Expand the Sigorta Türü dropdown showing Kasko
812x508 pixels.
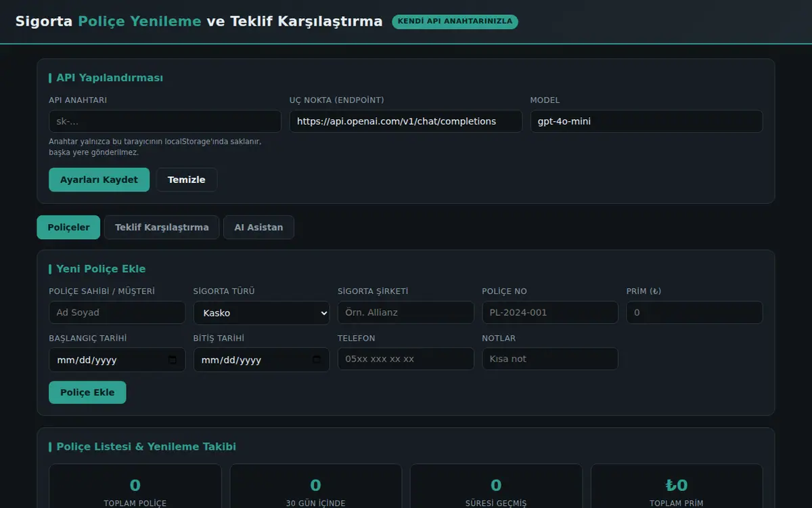click(261, 313)
